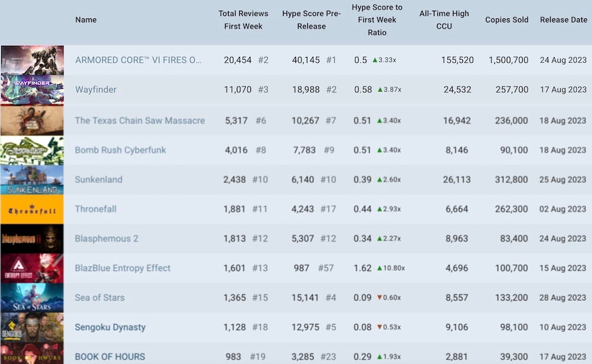Select ARMORED CORE's 1,500,700 copies sold value
This screenshot has height=364, width=592.
[508, 60]
